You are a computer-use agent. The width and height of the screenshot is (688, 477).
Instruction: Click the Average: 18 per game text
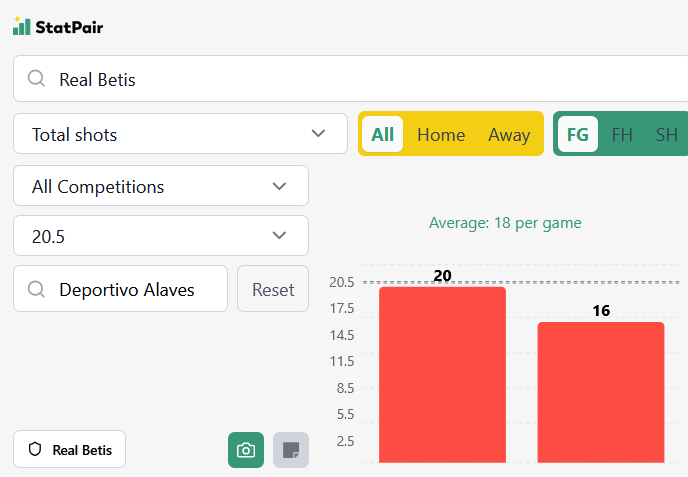(505, 223)
